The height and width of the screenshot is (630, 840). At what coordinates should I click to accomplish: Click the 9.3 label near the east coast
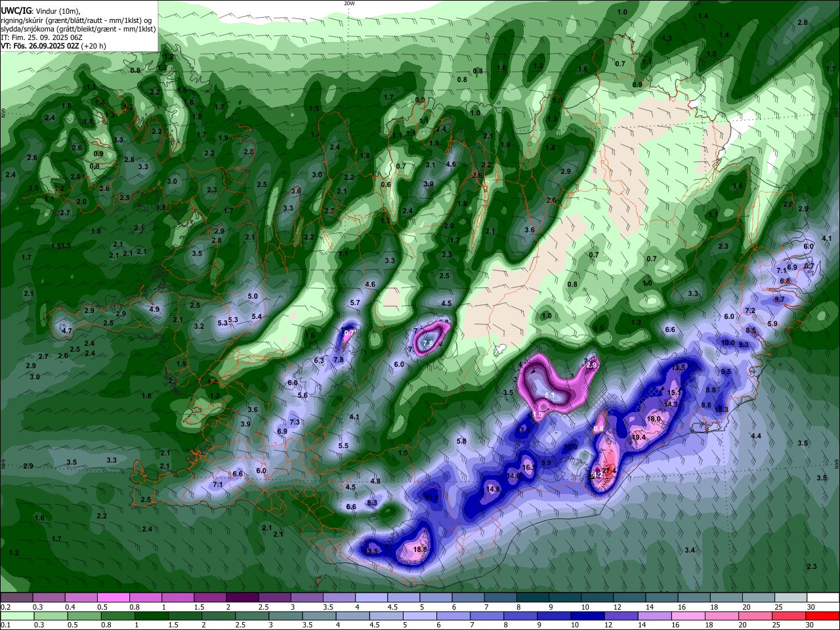tap(744, 345)
